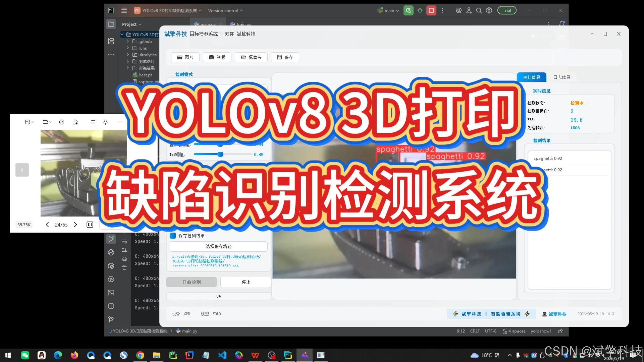Open the photo viewer hamburger menu
This screenshot has height=362, width=644.
pos(93,122)
